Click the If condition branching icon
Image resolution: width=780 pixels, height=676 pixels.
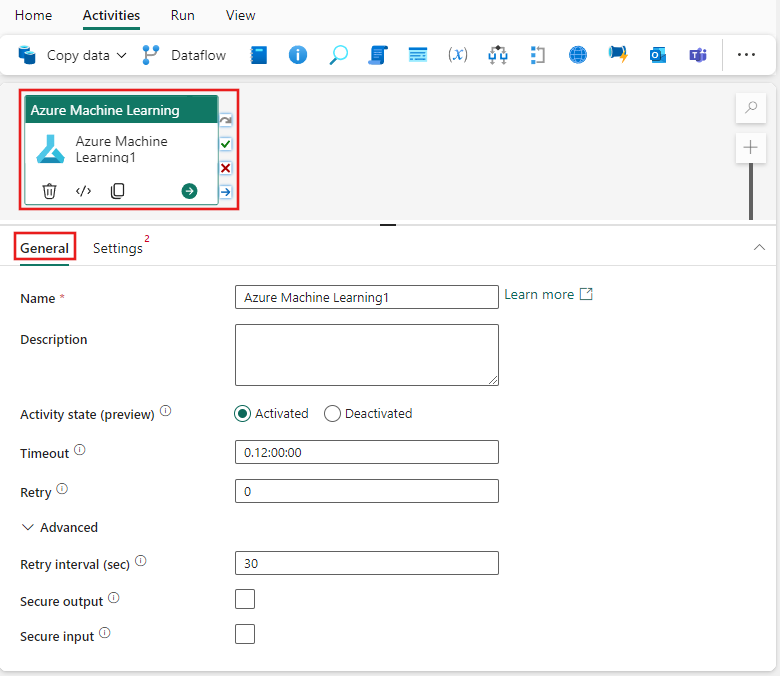pyautogui.click(x=498, y=55)
